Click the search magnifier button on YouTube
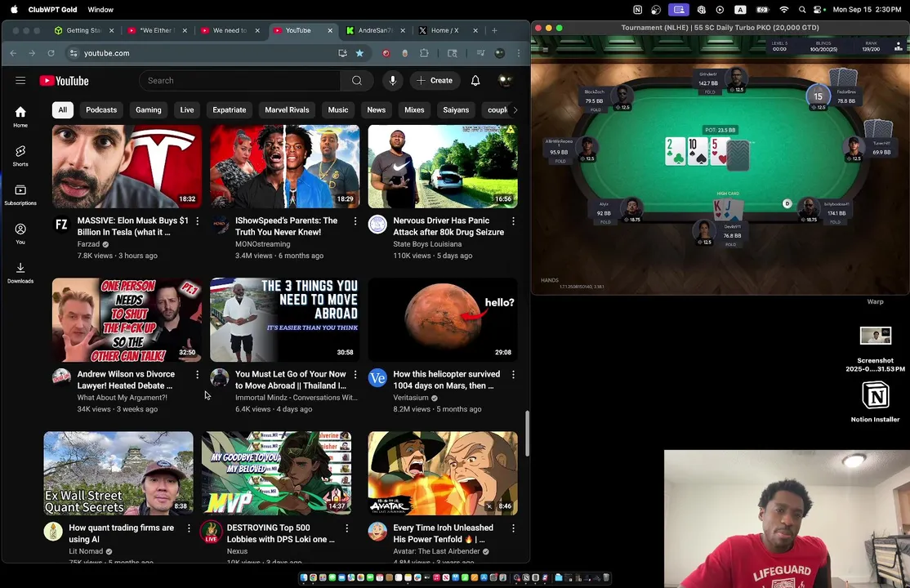The width and height of the screenshot is (910, 588). pos(357,81)
